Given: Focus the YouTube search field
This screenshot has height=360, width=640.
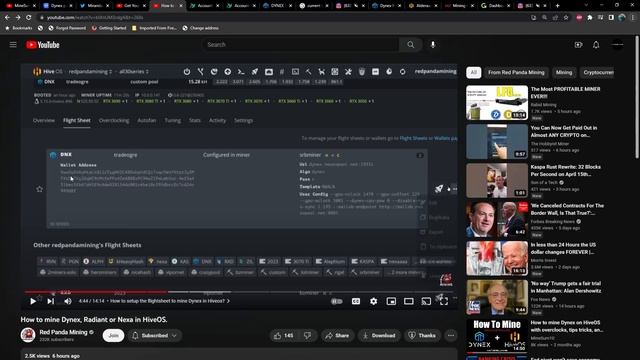Looking at the screenshot, I should [300, 44].
